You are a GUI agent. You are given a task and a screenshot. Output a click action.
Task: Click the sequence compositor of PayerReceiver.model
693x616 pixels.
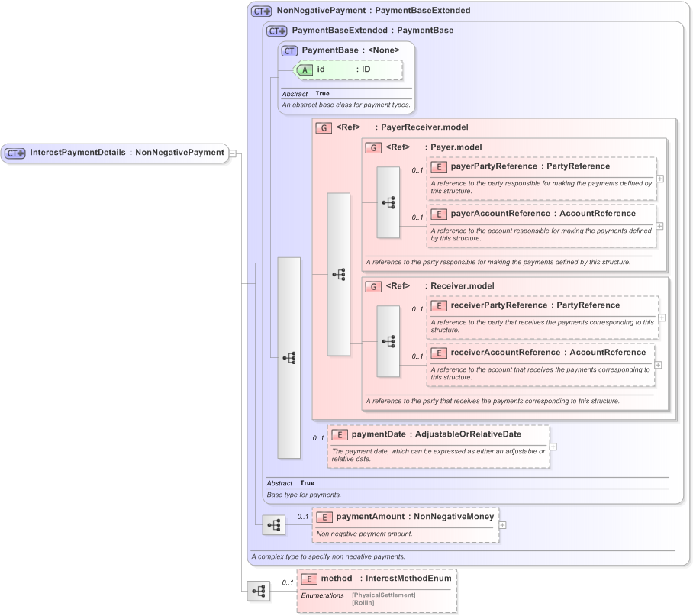339,275
